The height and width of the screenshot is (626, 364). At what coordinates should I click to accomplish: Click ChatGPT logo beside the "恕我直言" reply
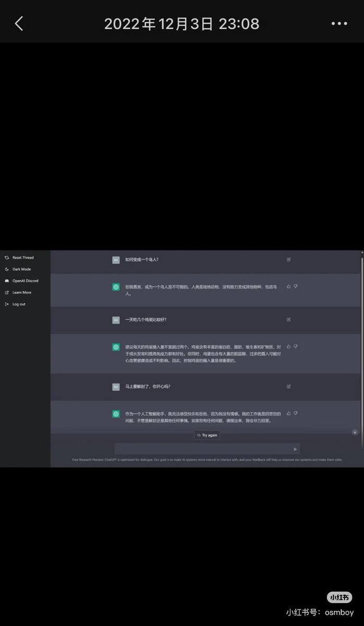(x=116, y=287)
